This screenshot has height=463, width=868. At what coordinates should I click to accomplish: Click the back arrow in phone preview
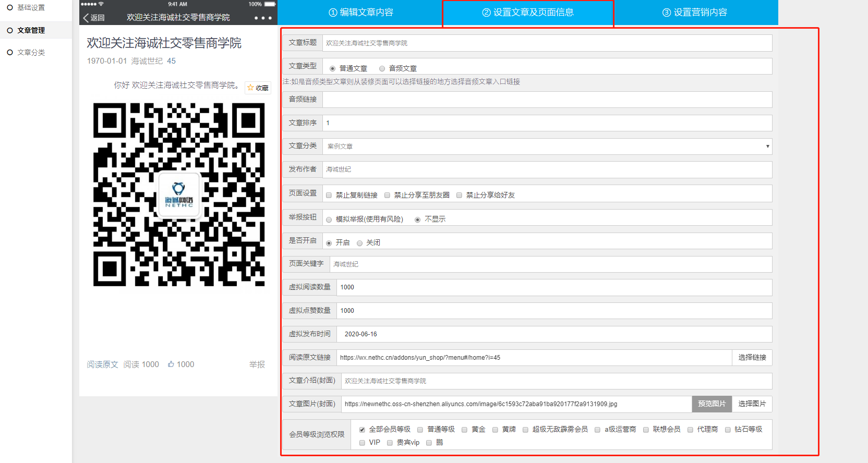pos(86,18)
